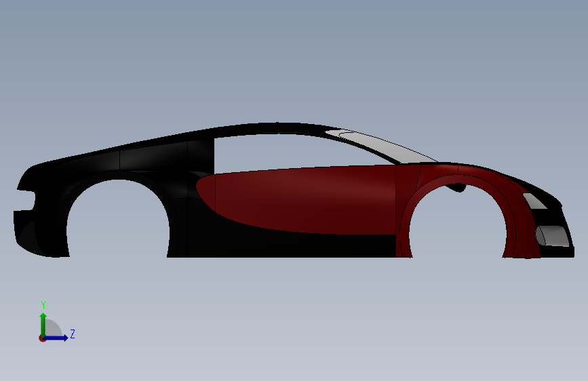Select the grey headlight at the car's front

coord(534,201)
